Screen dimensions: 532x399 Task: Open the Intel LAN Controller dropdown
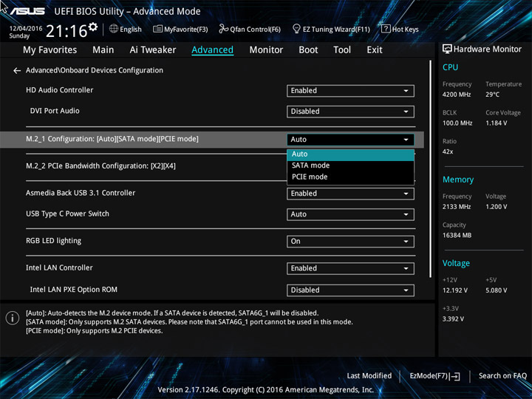tap(350, 268)
